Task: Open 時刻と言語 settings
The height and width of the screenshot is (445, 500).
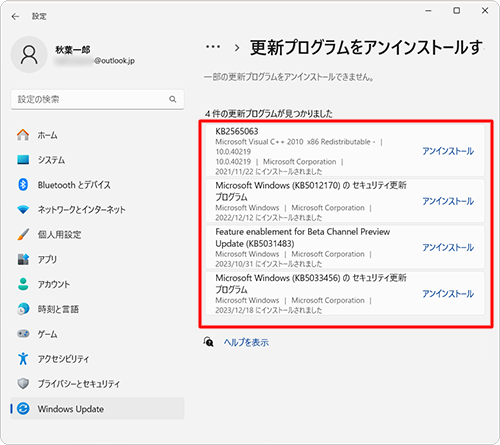Action: (x=97, y=309)
